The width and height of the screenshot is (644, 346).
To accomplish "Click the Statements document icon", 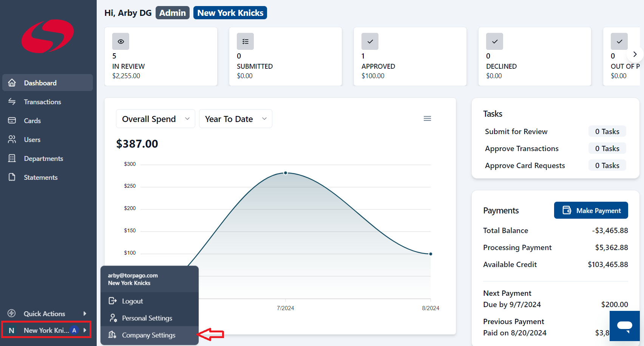I will point(12,177).
